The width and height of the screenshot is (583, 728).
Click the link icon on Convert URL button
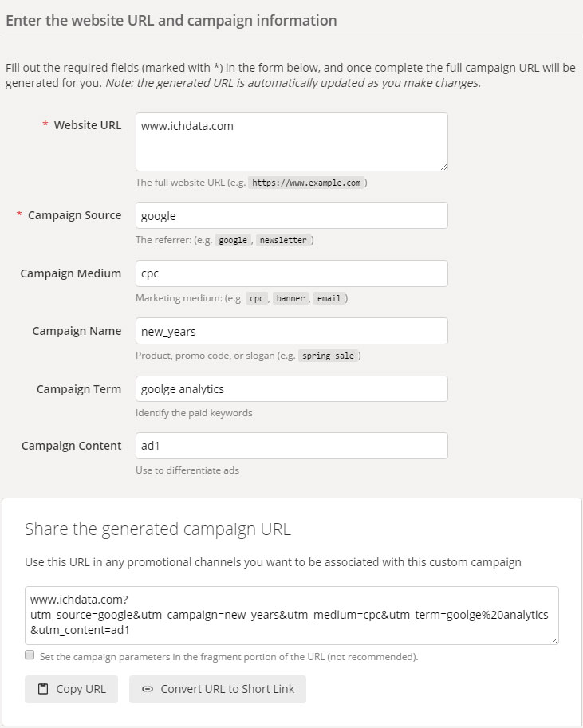(x=148, y=689)
